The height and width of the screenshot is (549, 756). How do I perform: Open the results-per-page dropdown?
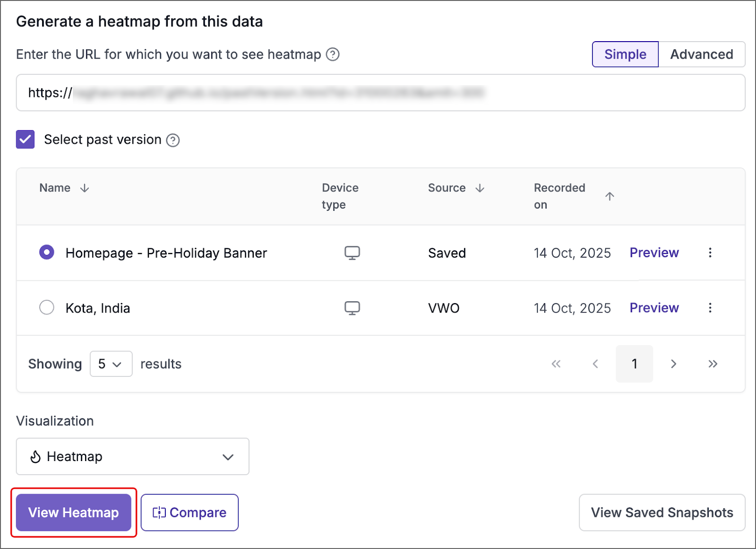[x=111, y=364]
